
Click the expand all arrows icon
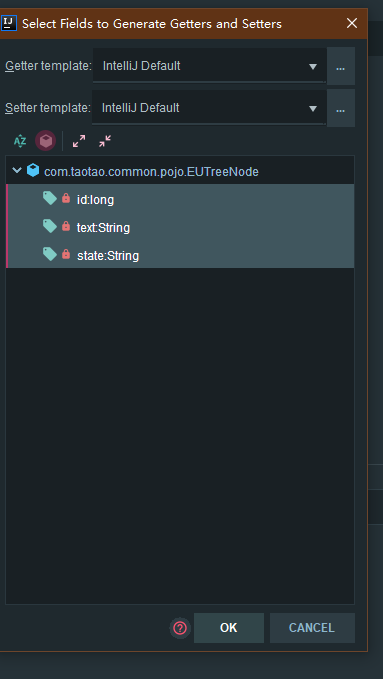tap(79, 141)
